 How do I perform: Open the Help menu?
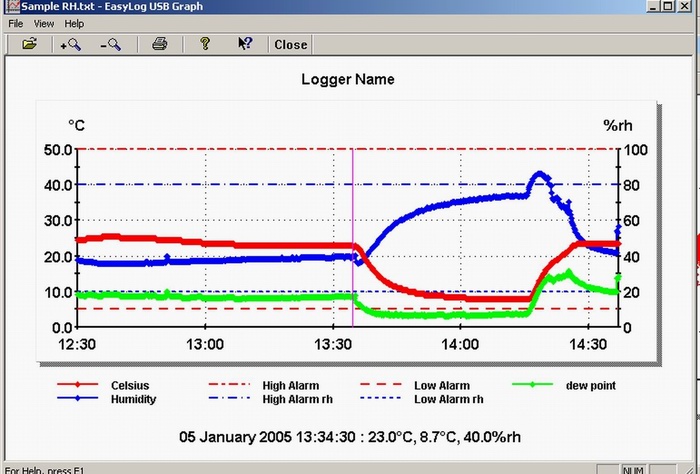point(74,23)
